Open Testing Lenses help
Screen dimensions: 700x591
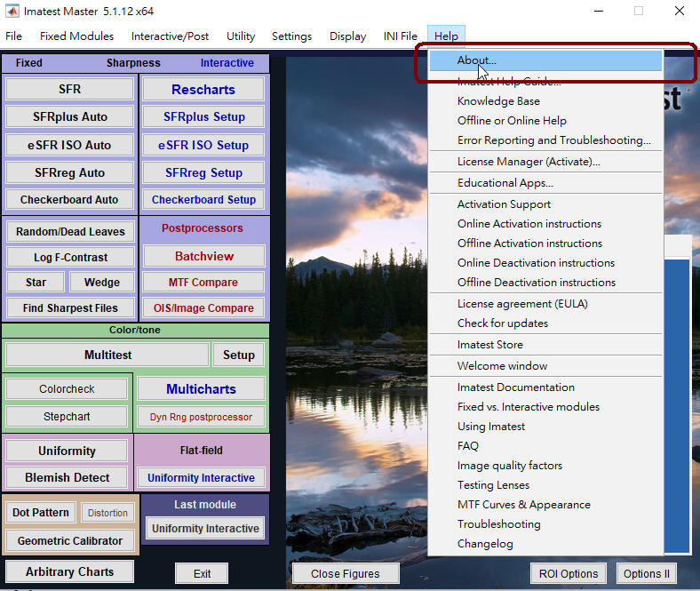(545, 485)
